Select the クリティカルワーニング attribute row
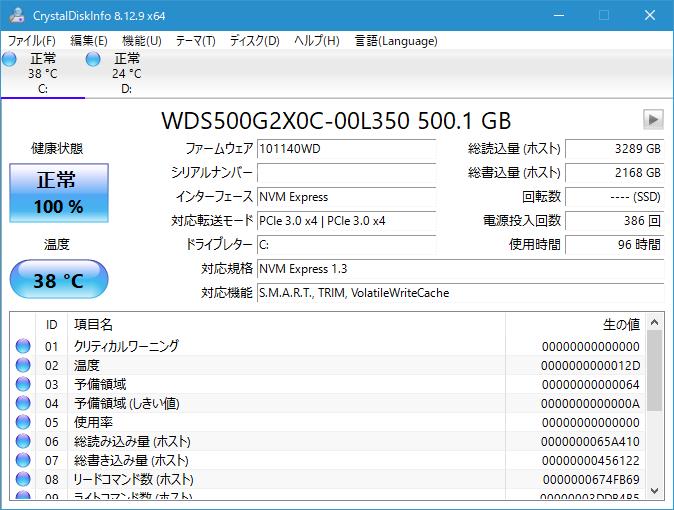674x510 pixels. (x=327, y=346)
